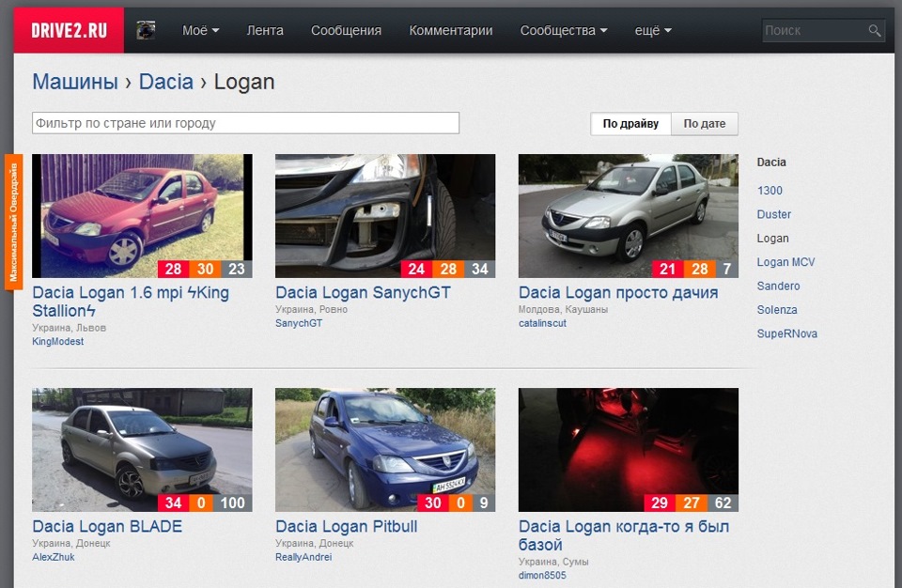The height and width of the screenshot is (588, 902).
Task: Visit SanychGT user profile link
Action: (299, 323)
